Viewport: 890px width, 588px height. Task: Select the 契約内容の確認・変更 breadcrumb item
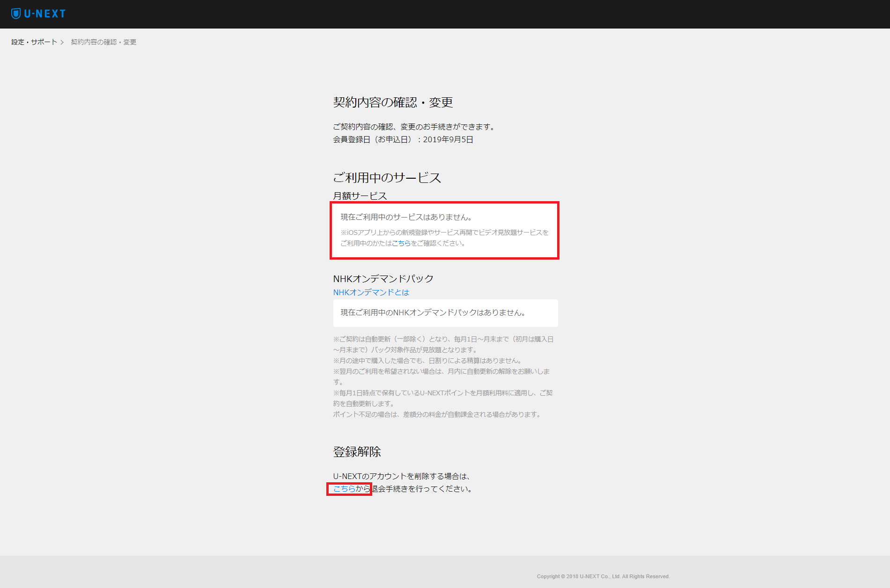click(103, 42)
